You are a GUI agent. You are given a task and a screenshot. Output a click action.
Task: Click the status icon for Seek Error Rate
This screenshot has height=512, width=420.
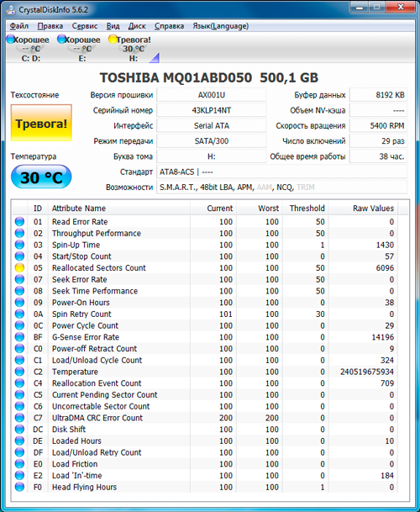pos(19,279)
